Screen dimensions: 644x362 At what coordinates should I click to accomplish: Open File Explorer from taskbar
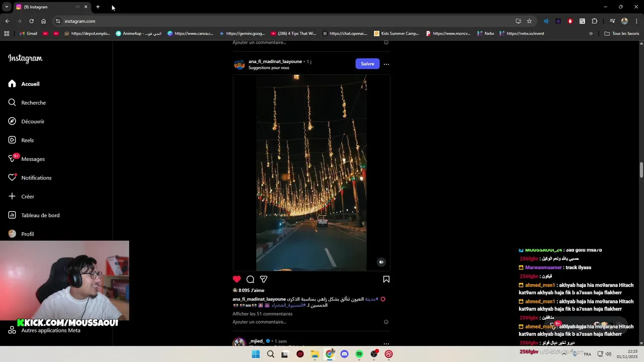coord(315,354)
